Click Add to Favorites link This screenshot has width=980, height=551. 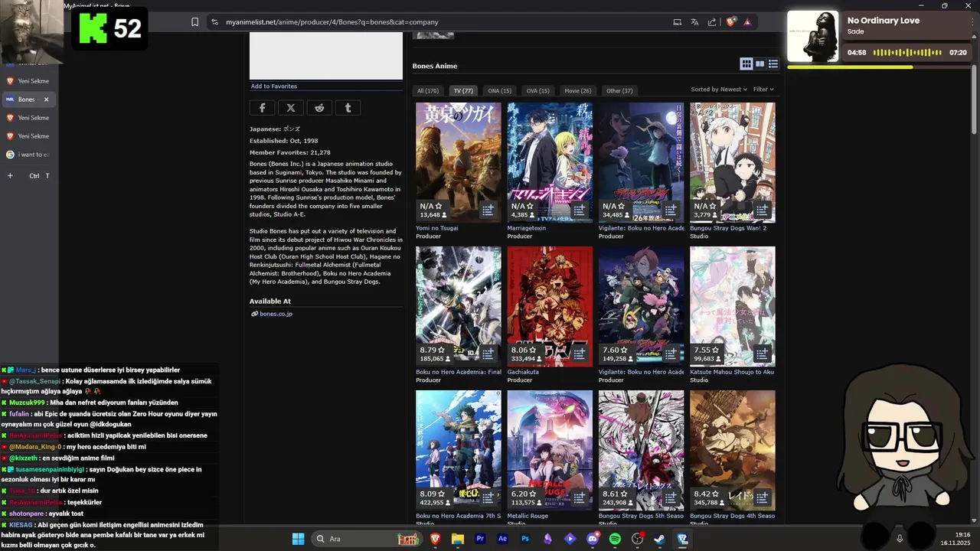[x=274, y=86]
